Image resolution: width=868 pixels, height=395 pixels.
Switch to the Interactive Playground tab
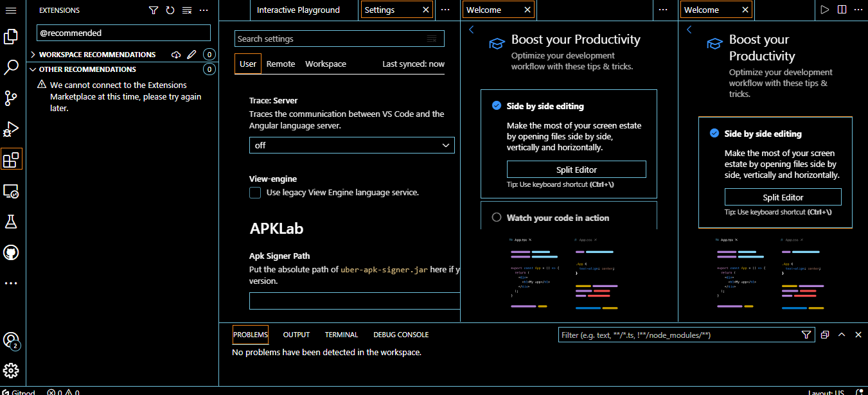298,10
